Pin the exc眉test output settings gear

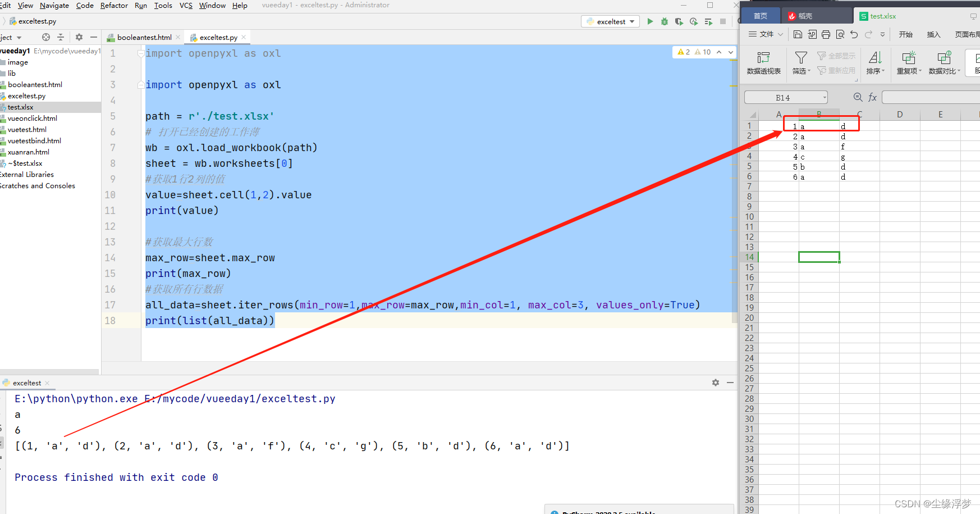[715, 382]
